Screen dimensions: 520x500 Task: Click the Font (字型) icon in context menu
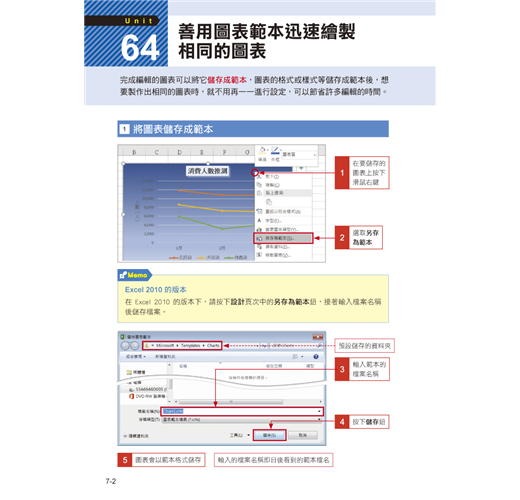pos(259,220)
